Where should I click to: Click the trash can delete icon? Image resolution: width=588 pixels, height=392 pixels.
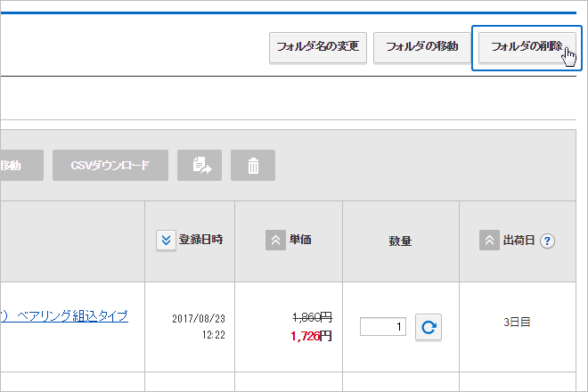(253, 166)
